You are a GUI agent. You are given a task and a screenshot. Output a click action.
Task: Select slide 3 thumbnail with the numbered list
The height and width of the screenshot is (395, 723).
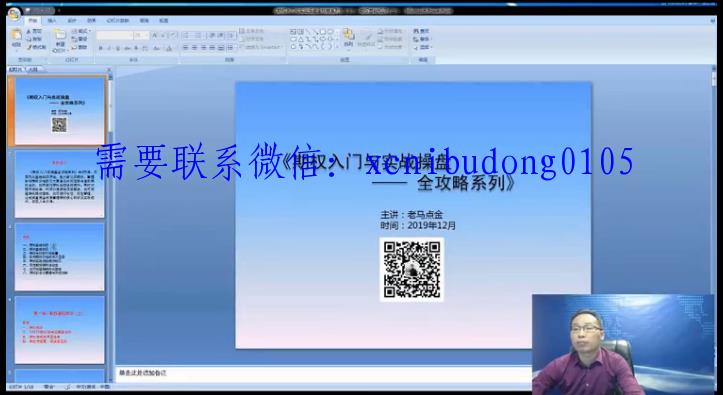click(59, 257)
